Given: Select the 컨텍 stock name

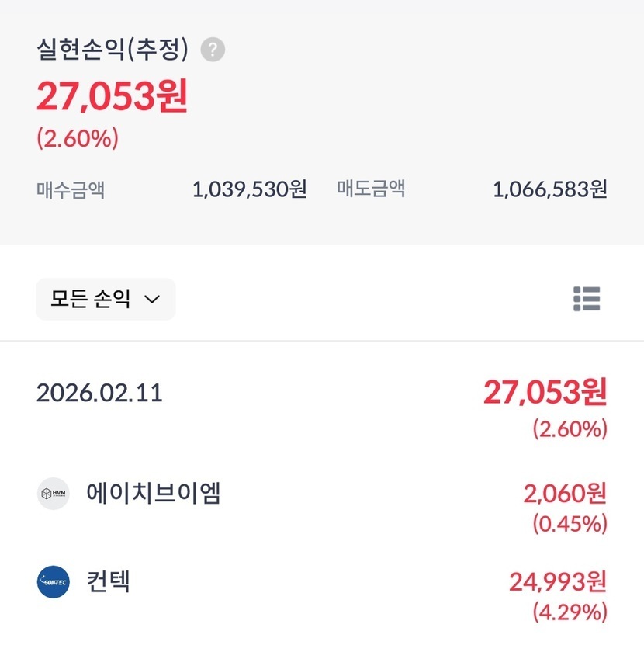Looking at the screenshot, I should (109, 581).
